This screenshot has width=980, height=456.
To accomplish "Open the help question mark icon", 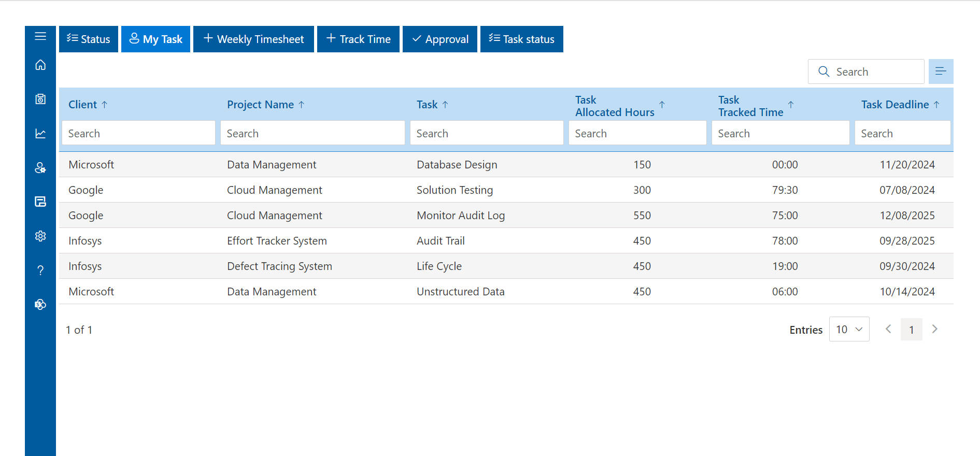I will (40, 270).
